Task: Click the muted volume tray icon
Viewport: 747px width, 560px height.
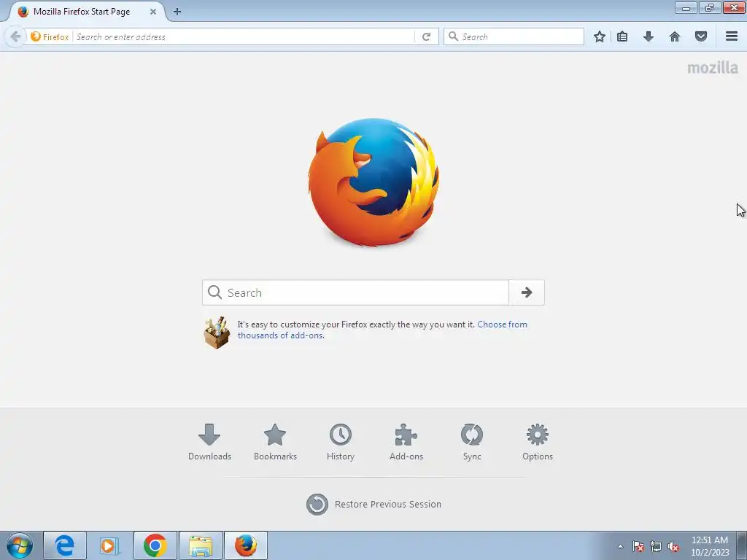Action: [673, 546]
